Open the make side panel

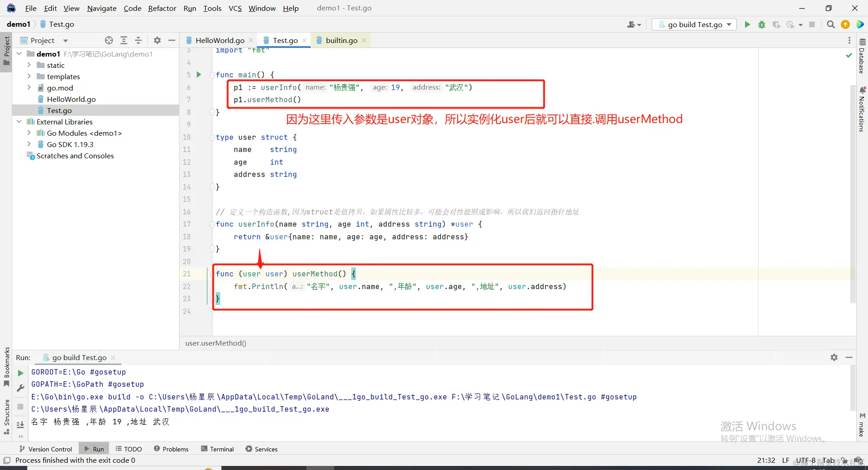pyautogui.click(x=862, y=425)
